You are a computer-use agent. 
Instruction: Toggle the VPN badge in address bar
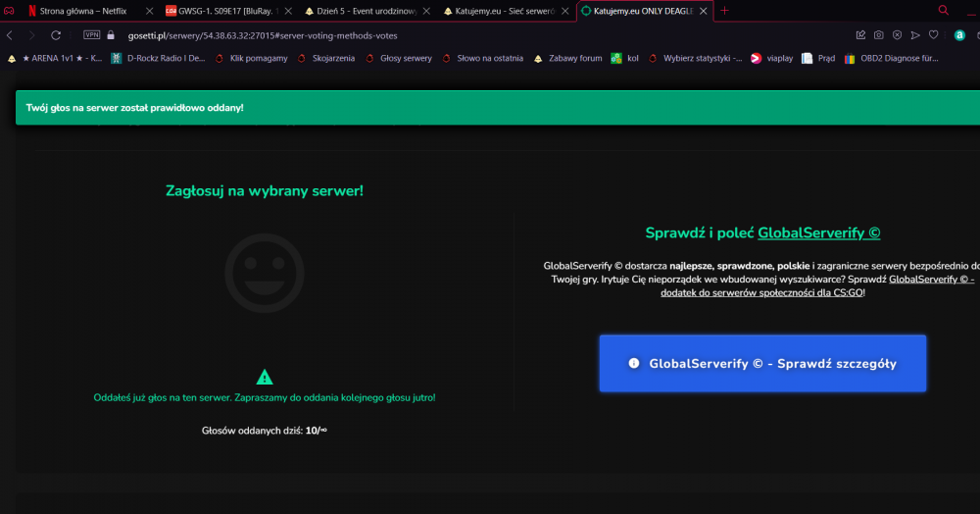[92, 35]
